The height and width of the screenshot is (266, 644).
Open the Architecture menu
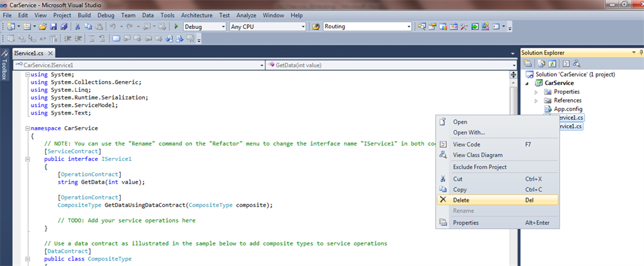[197, 15]
